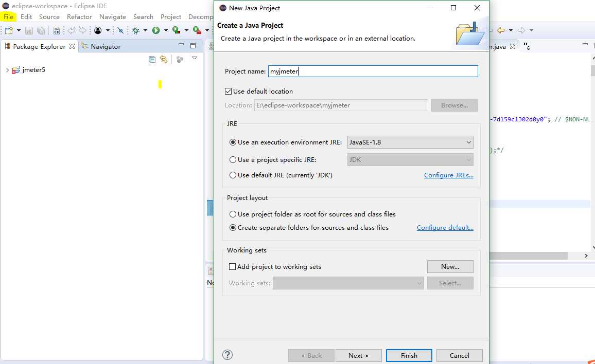This screenshot has width=595, height=364.
Task: Click the Run External Tools toolbox icon
Action: click(197, 30)
